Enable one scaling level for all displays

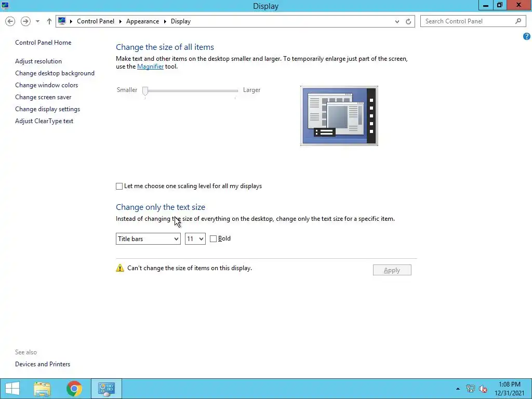pyautogui.click(x=119, y=186)
